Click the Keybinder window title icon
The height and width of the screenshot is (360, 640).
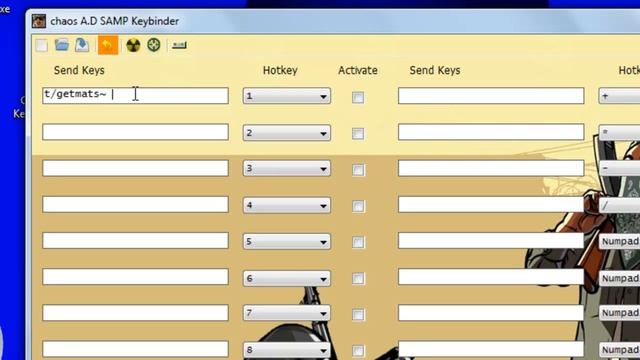pyautogui.click(x=39, y=21)
